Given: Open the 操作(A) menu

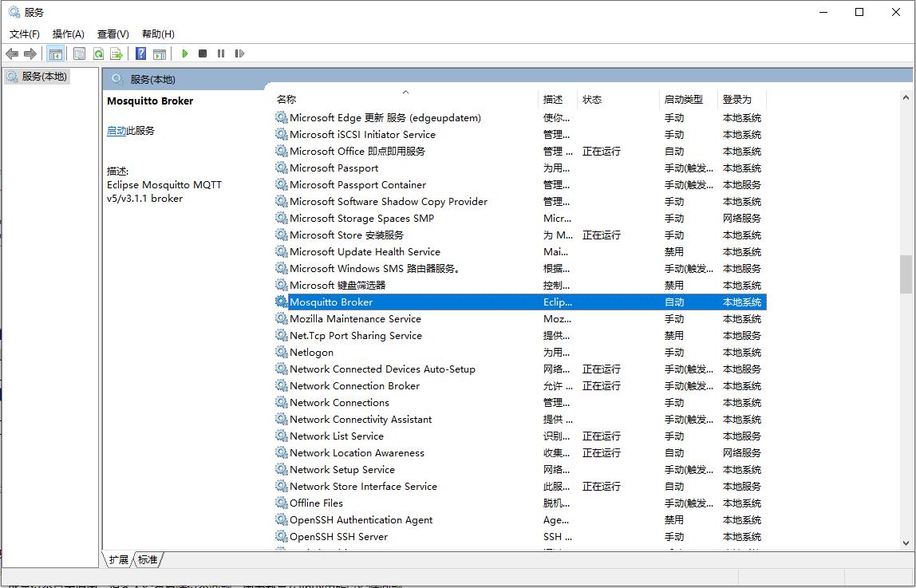Looking at the screenshot, I should point(69,34).
